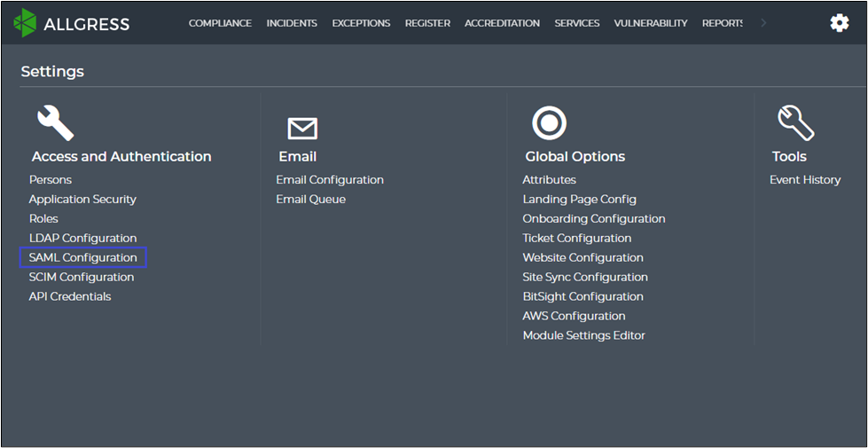The width and height of the screenshot is (868, 448).
Task: Select Landing Page Config option
Action: (579, 199)
